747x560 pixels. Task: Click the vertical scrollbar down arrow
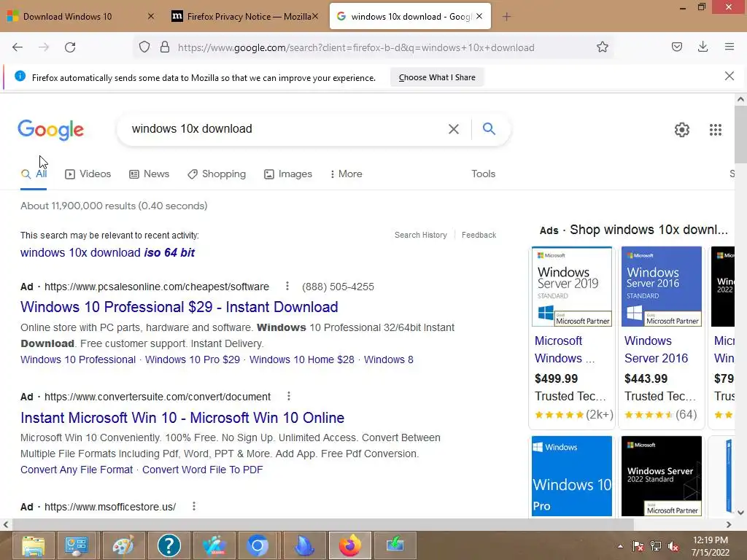[x=740, y=513]
